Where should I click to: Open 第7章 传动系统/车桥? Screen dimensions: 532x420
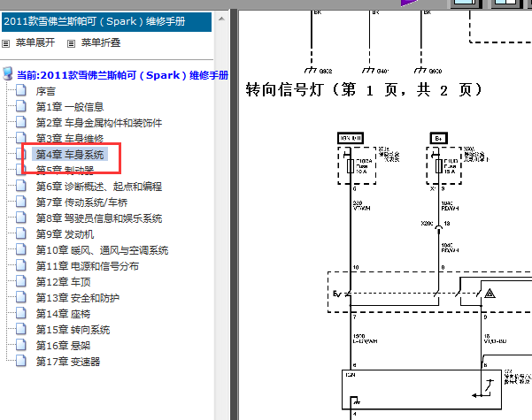(81, 202)
